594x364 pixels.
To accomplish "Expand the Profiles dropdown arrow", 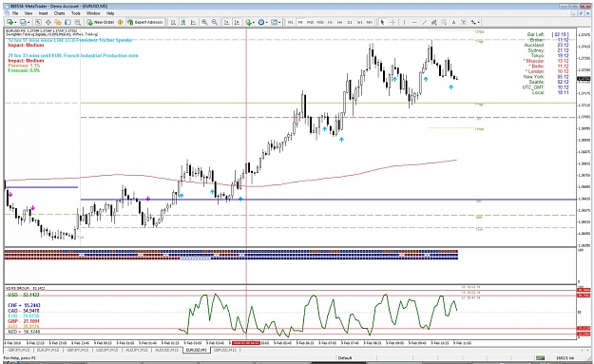I will pos(29,23).
